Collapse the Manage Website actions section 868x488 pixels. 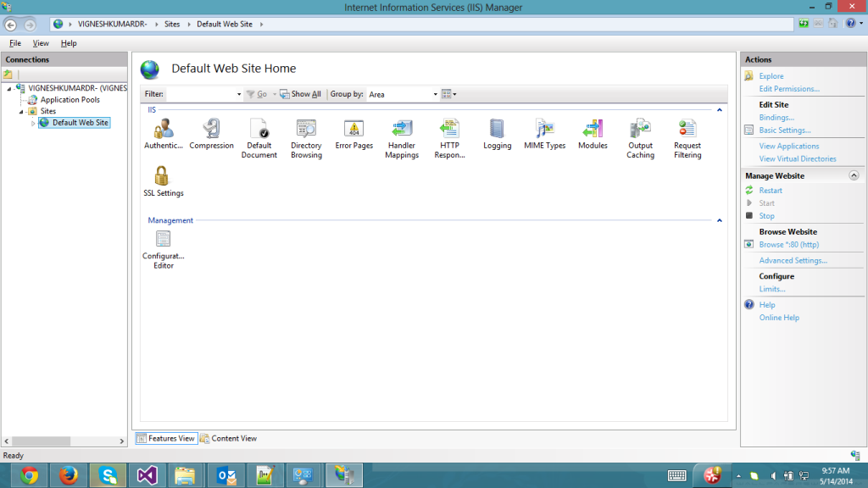pos(853,175)
